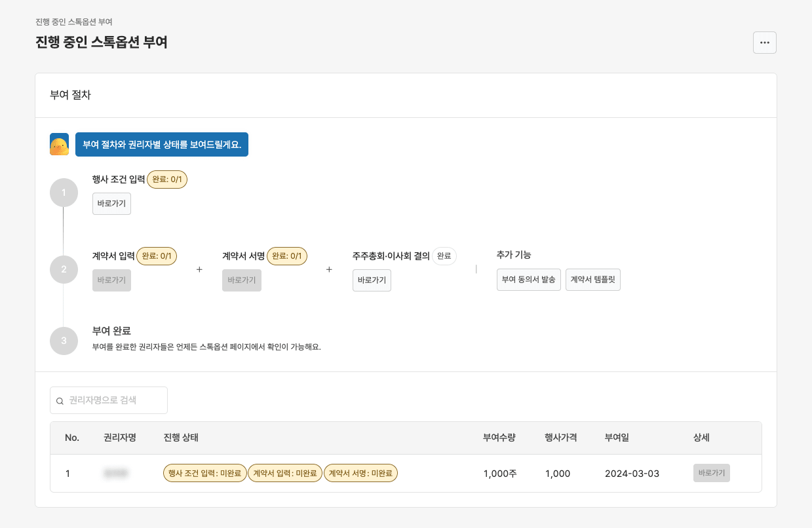Click the 부여 동의서 발송 button
812x528 pixels.
coord(528,280)
